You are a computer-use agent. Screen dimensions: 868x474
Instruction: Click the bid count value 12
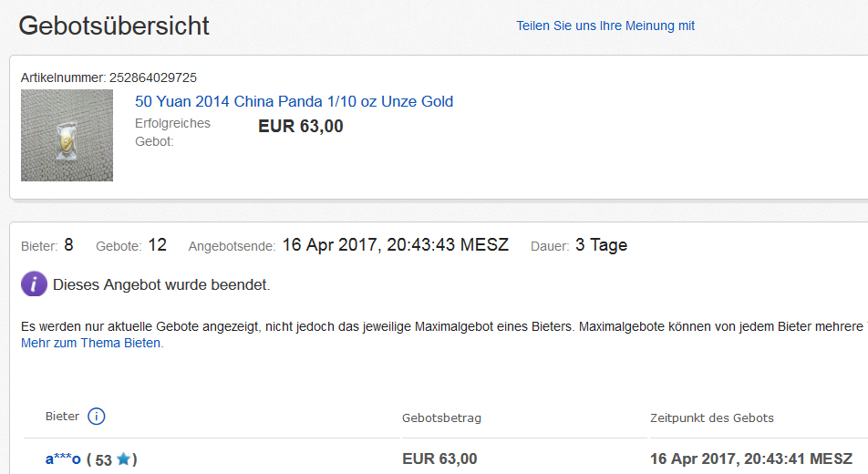pos(157,245)
